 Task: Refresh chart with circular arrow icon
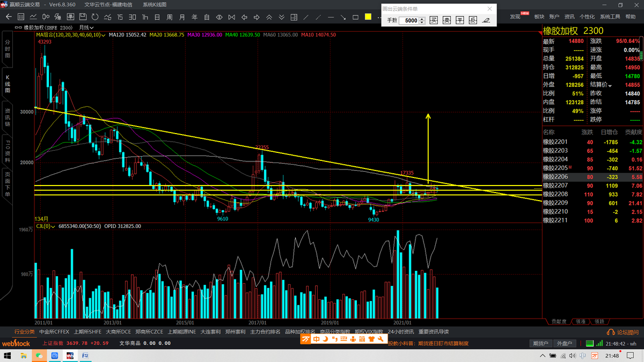(x=95, y=17)
